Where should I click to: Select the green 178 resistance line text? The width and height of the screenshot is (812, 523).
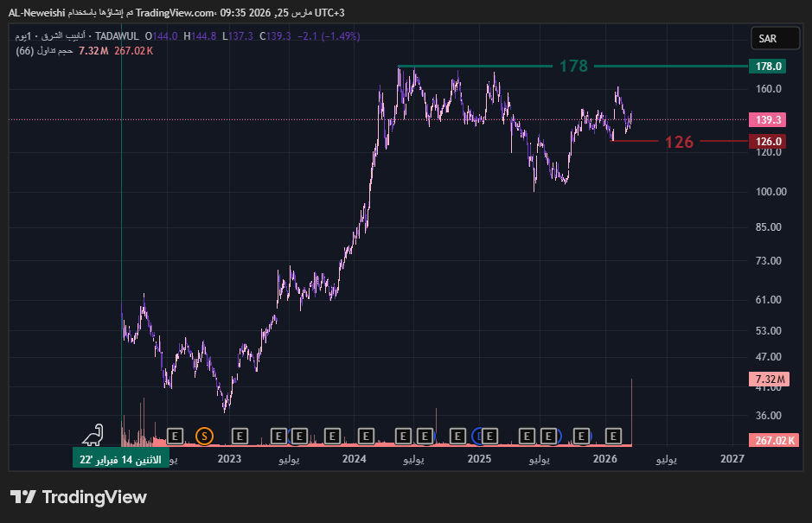click(x=573, y=67)
